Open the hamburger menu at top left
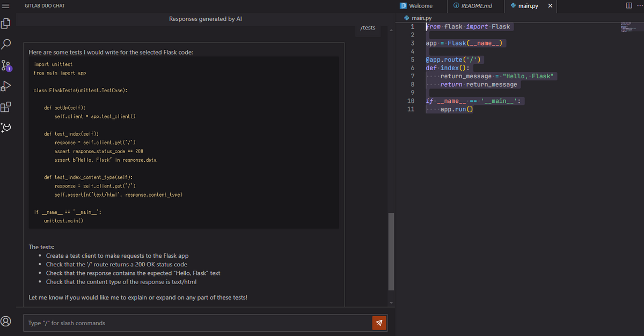This screenshot has width=644, height=336. pyautogui.click(x=6, y=5)
